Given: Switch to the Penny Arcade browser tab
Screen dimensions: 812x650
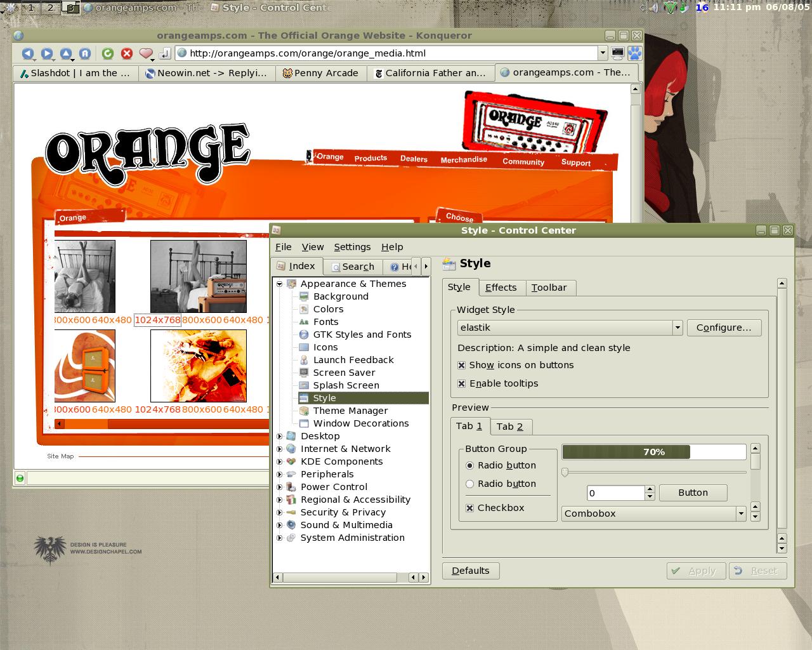Looking at the screenshot, I should click(321, 73).
